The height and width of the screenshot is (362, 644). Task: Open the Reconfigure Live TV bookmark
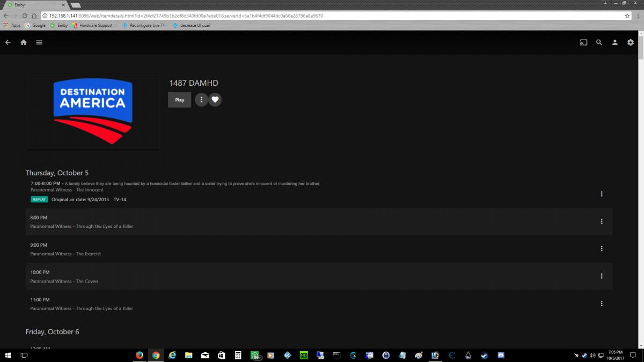tap(145, 25)
